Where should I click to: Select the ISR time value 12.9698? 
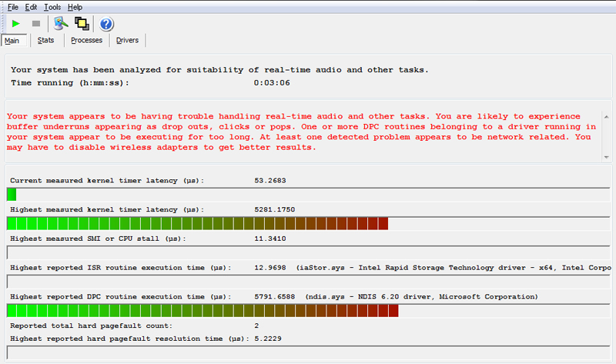(270, 268)
